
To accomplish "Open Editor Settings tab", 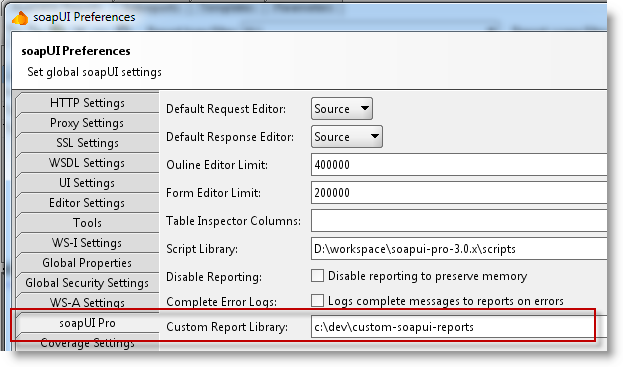I will 87,203.
